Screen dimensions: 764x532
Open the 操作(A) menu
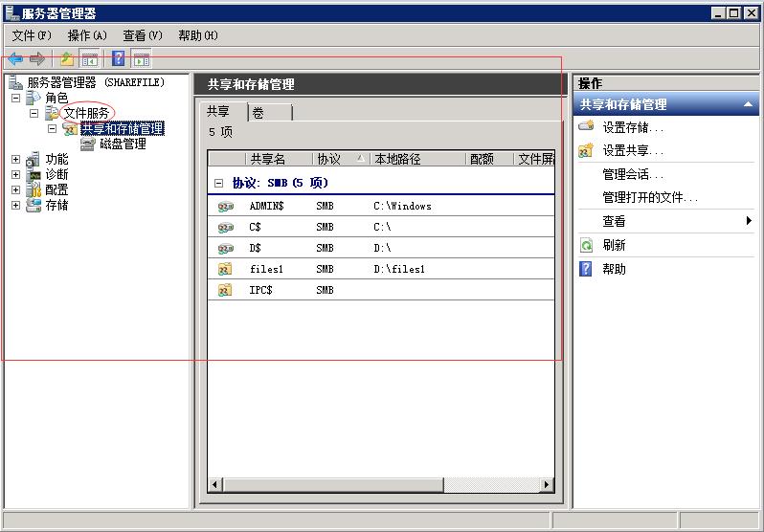(87, 35)
